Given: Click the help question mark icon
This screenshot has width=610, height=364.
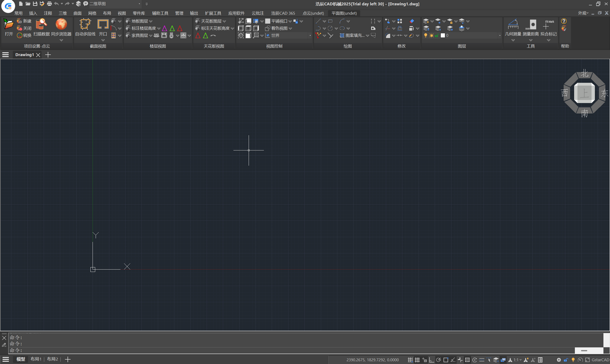Looking at the screenshot, I should coord(564,21).
